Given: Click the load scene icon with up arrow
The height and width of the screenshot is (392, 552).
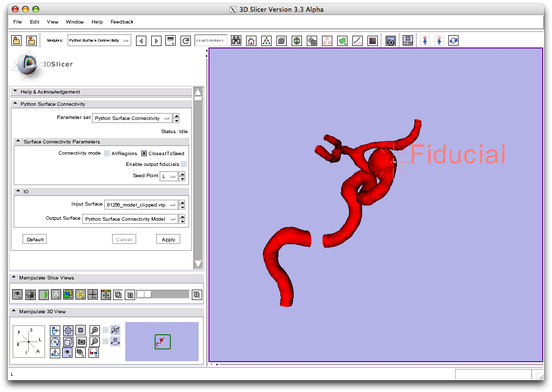Looking at the screenshot, I should [x=16, y=41].
